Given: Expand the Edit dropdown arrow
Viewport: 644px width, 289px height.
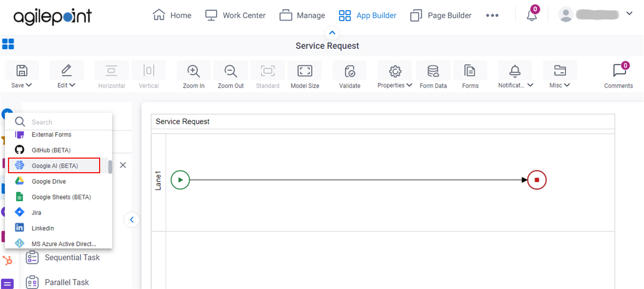Looking at the screenshot, I should (72, 85).
